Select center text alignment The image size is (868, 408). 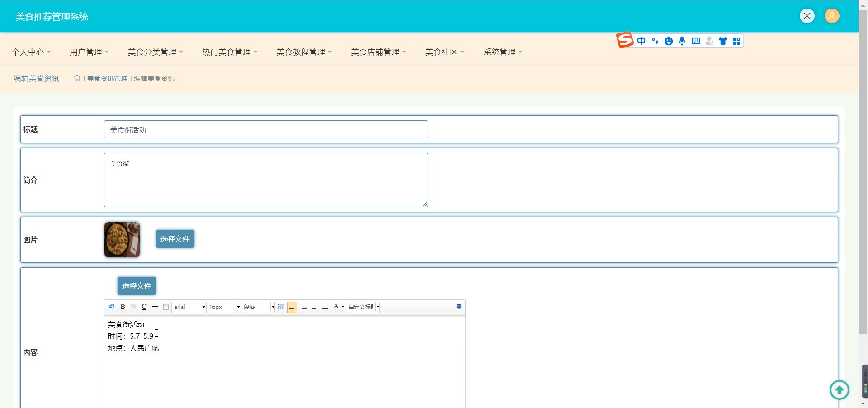tap(314, 307)
